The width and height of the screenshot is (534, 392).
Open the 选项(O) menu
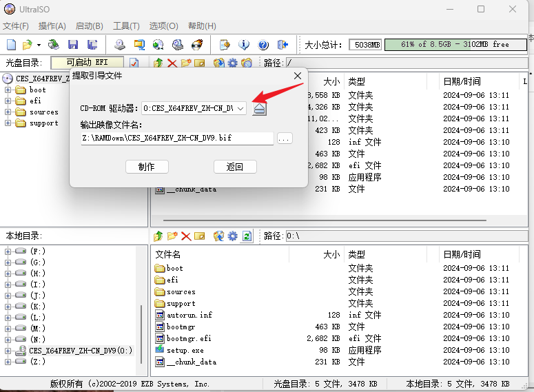click(163, 26)
